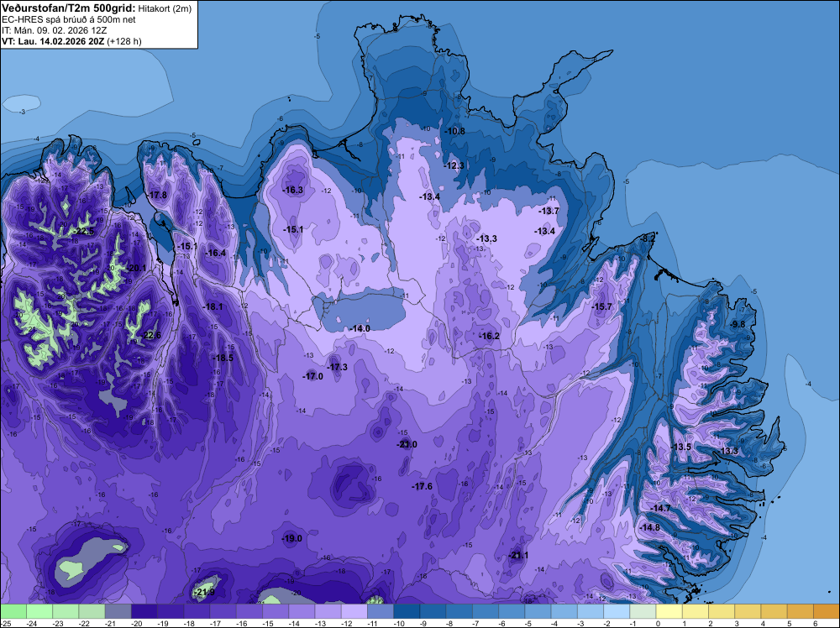
Task: Click the -16.2 temperature label
Action: (x=490, y=336)
